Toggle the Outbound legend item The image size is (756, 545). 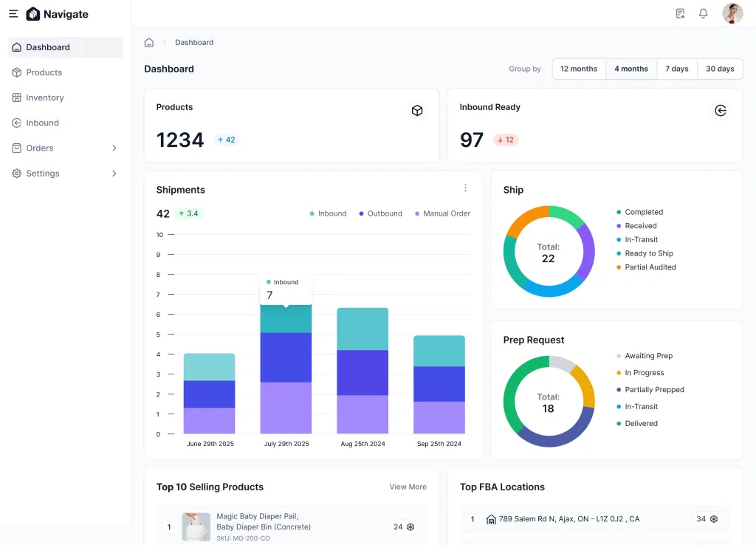(x=379, y=213)
